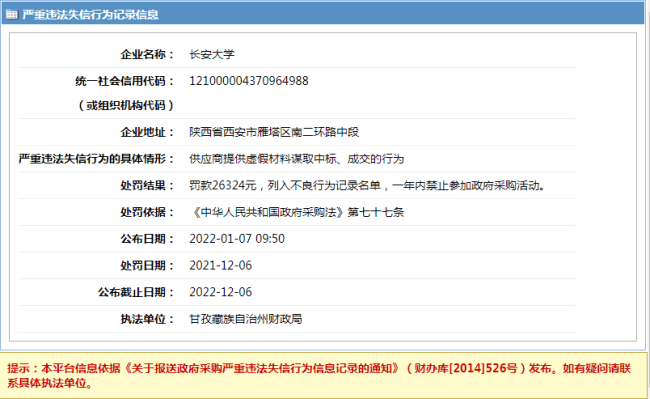Click the label 企业地址

147,132
